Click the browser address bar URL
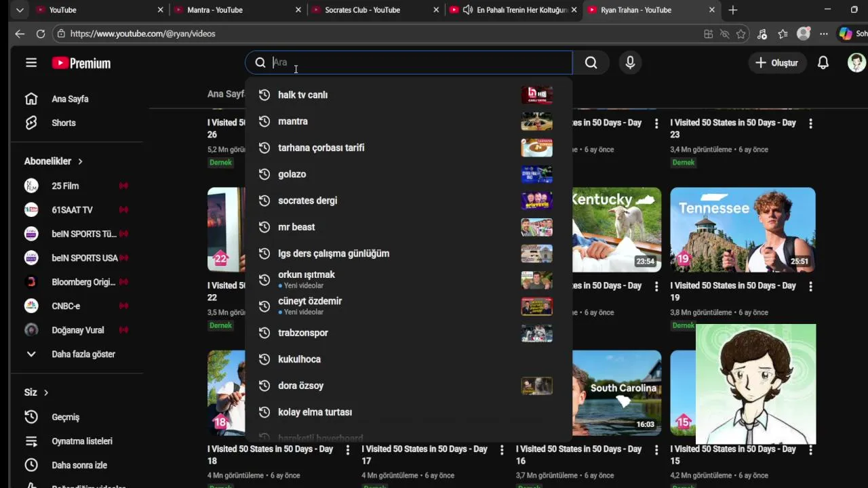Image resolution: width=868 pixels, height=488 pixels. click(142, 33)
